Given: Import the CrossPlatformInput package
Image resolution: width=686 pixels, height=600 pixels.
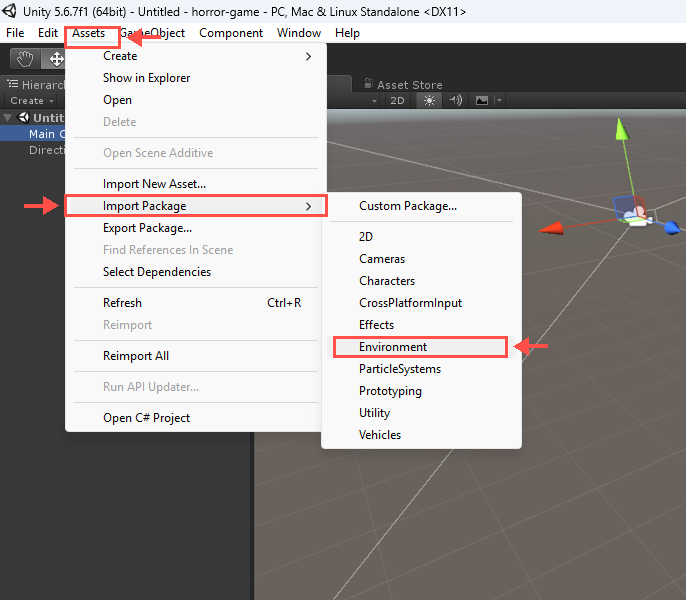Looking at the screenshot, I should point(421,303).
